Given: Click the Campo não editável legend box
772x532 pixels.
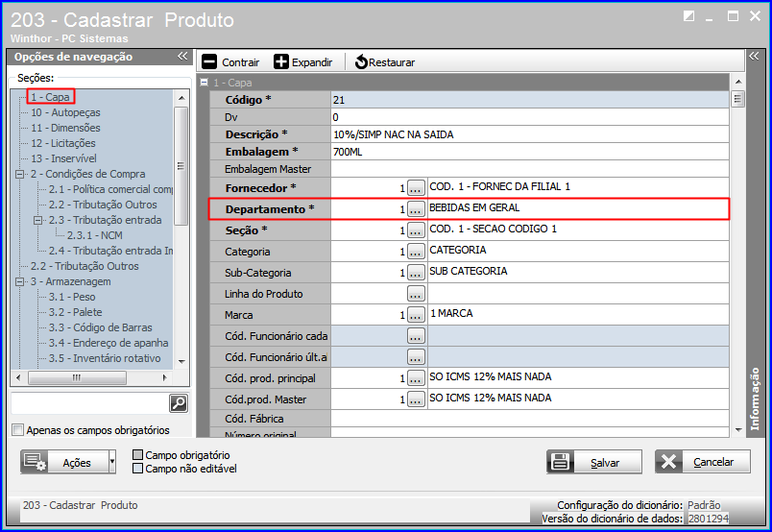Looking at the screenshot, I should point(138,469).
